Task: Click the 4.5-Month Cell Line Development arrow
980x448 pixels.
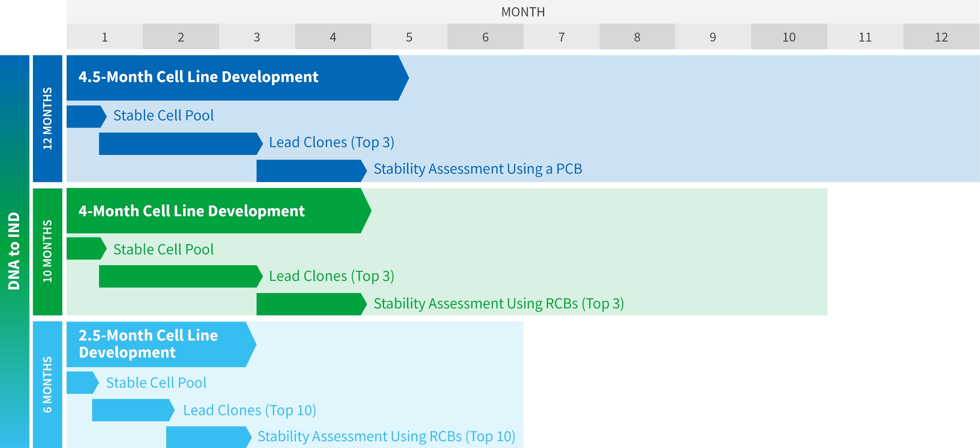Action: click(x=235, y=78)
